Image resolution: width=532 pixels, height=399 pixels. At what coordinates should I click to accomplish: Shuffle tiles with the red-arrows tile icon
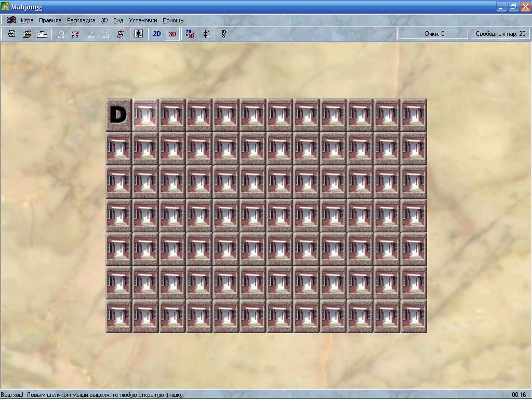coord(121,34)
